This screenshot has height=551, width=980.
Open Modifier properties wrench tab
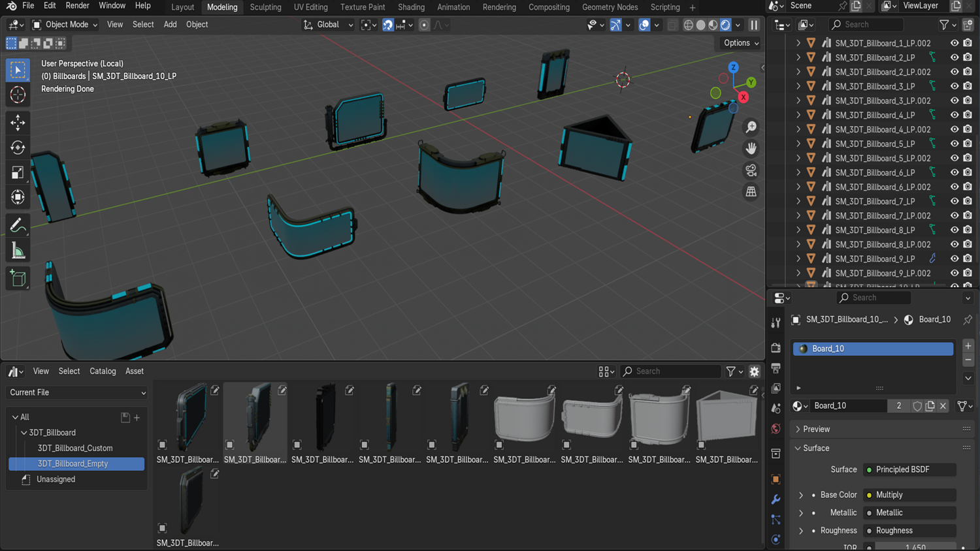pos(776,499)
